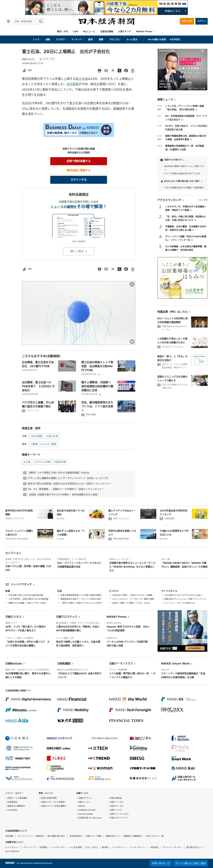Open the 日経会社情報 menu item

[107, 31]
